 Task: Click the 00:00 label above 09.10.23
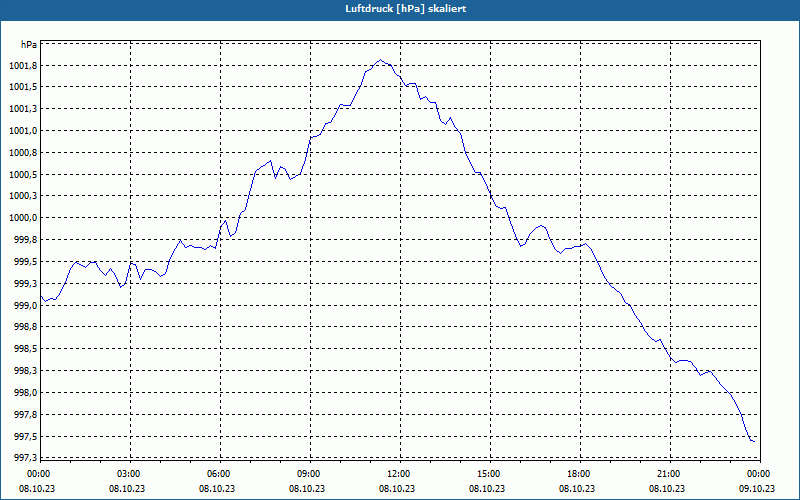pos(759,474)
